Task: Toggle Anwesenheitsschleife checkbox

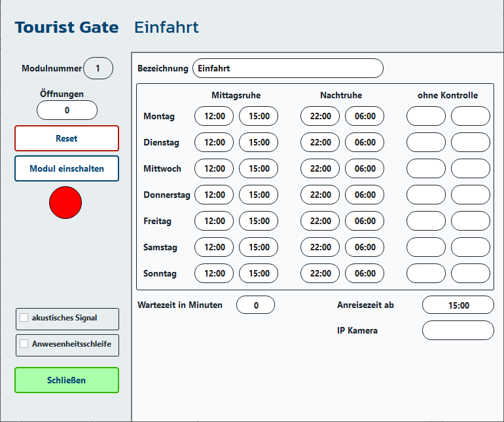Action: coord(24,344)
